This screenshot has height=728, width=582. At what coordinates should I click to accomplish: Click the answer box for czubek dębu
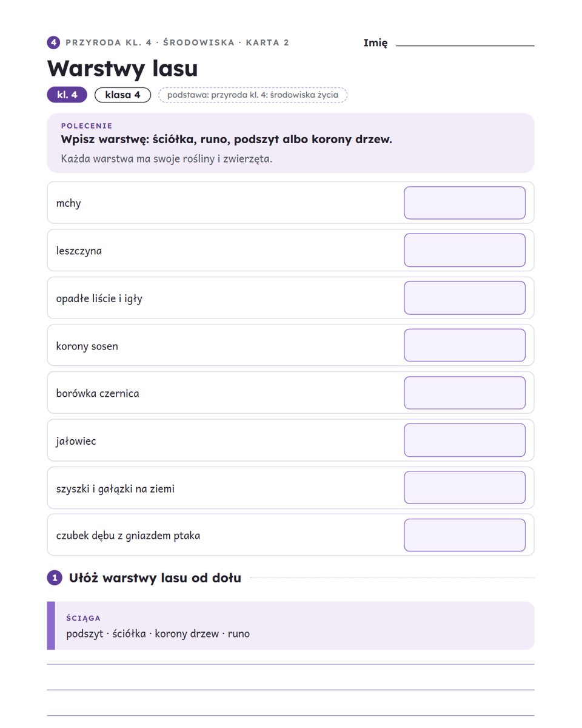tap(465, 535)
